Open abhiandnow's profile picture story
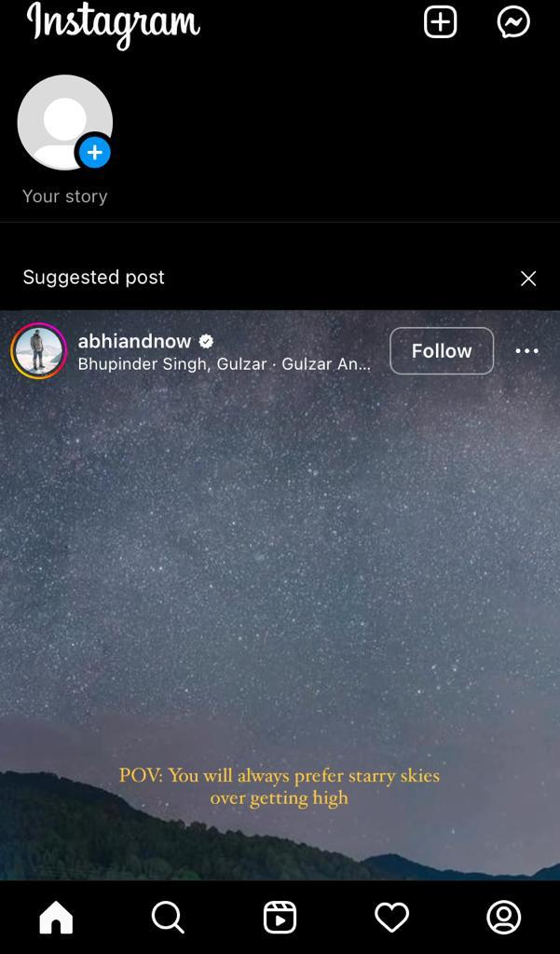 (x=39, y=351)
